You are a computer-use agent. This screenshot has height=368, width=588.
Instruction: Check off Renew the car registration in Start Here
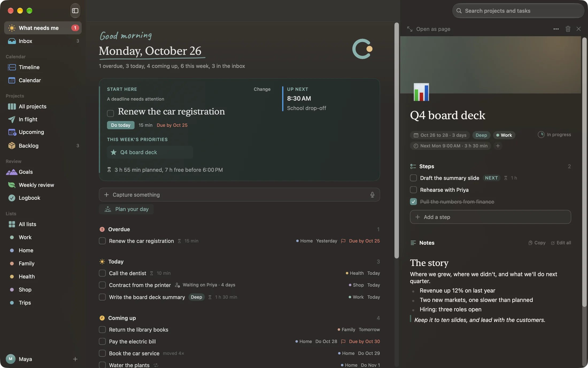[x=110, y=113]
